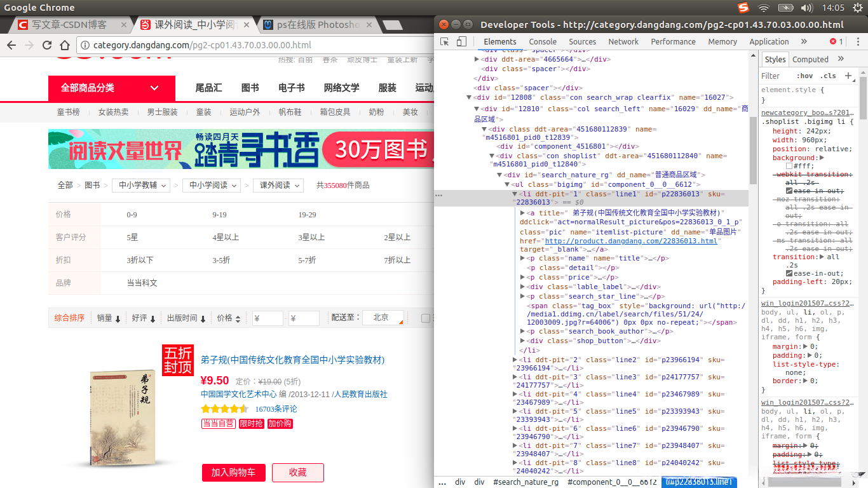The width and height of the screenshot is (868, 488).
Task: Click the 五折封顶 promotion badge
Action: pyautogui.click(x=178, y=360)
